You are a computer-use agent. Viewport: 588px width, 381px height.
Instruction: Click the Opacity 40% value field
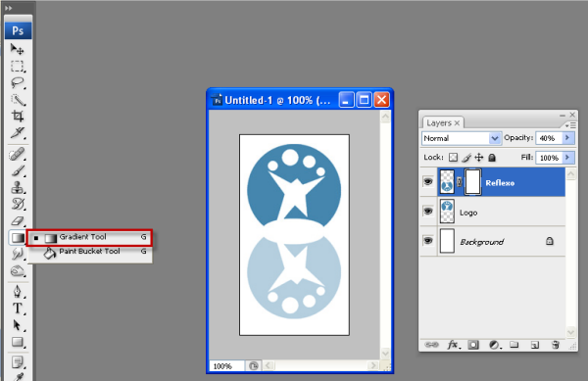[x=549, y=138]
